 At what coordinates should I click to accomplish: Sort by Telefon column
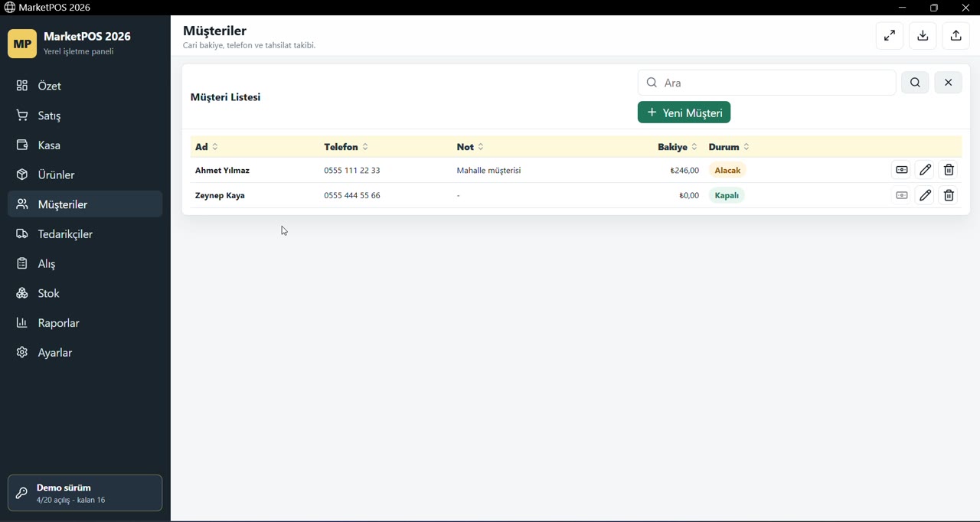347,147
